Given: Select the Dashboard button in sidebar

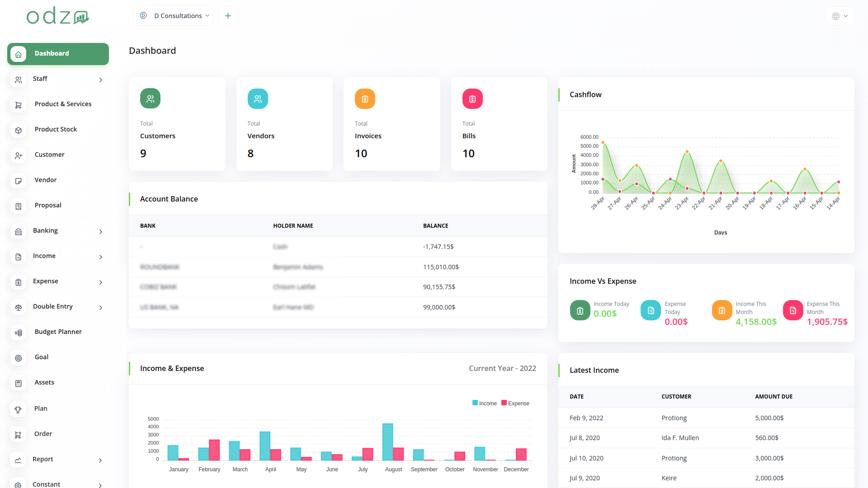Looking at the screenshot, I should (x=58, y=54).
